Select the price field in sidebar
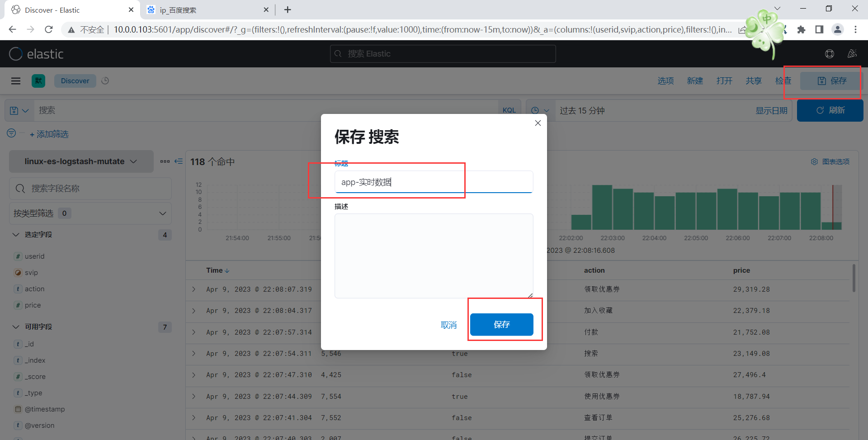This screenshot has height=440, width=868. pos(33,305)
